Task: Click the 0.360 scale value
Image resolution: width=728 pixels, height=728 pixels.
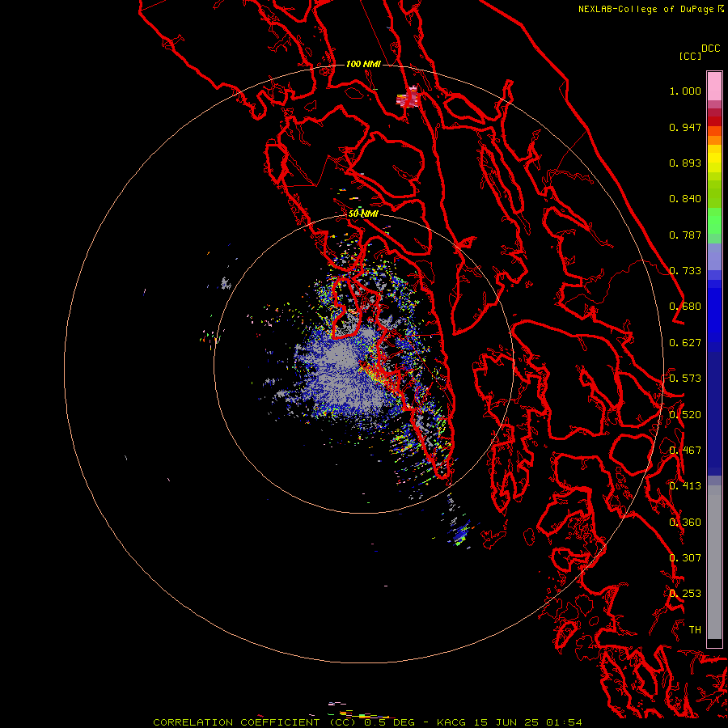Action: [x=685, y=523]
